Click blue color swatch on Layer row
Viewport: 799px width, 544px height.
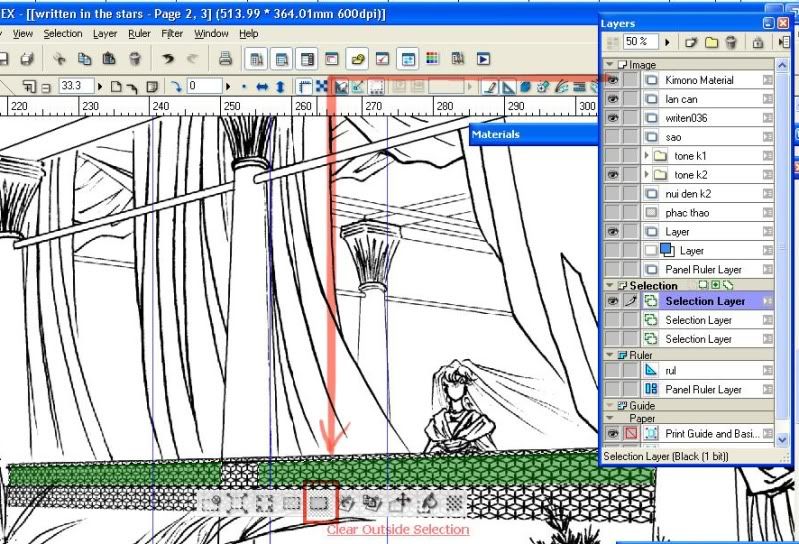coord(667,250)
